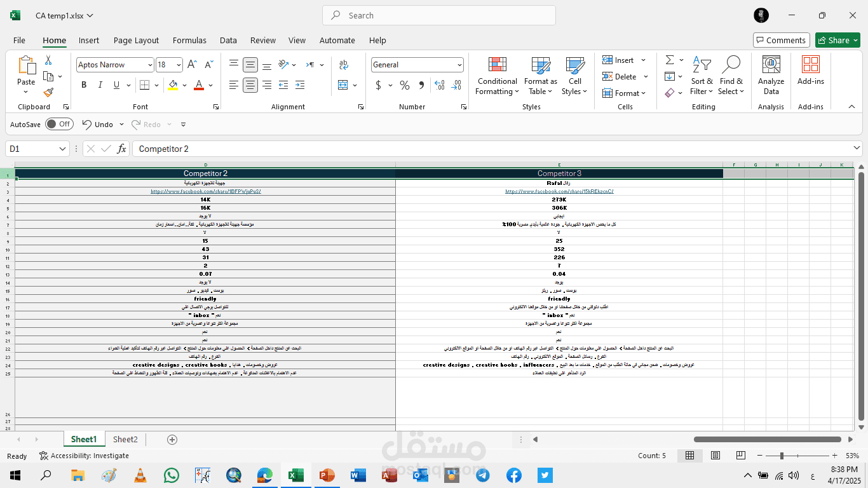Click the Search box in title bar

[439, 15]
